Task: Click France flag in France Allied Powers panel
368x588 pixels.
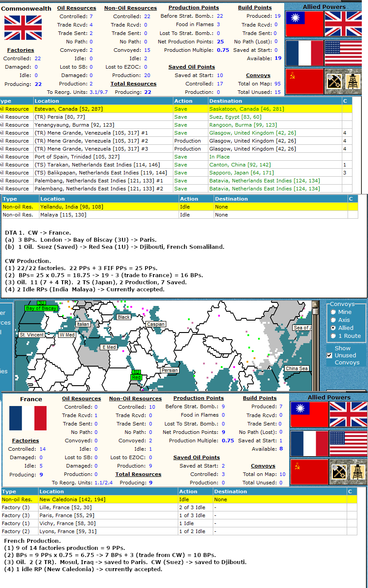Action: [x=309, y=443]
